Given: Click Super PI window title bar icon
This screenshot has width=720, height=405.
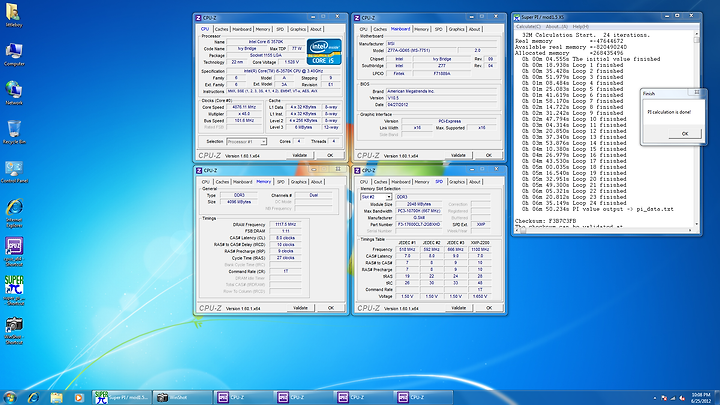Looking at the screenshot, I should click(517, 17).
